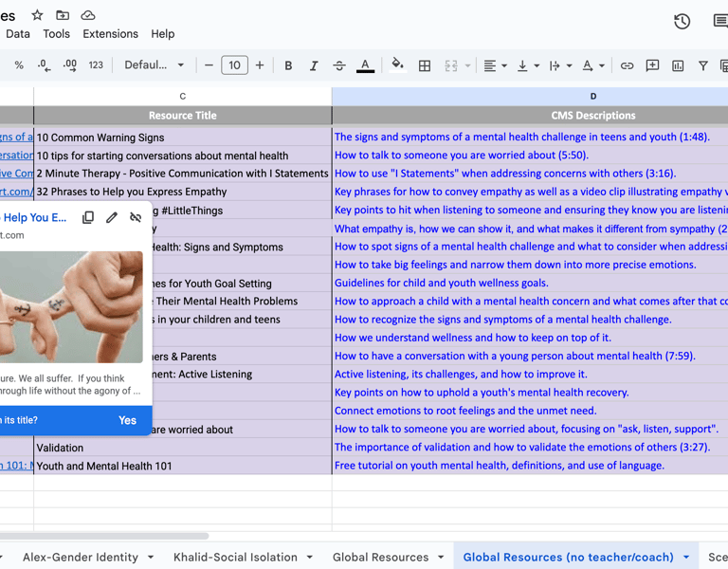The image size is (728, 569).
Task: Insert a link using chain icon
Action: coord(627,65)
